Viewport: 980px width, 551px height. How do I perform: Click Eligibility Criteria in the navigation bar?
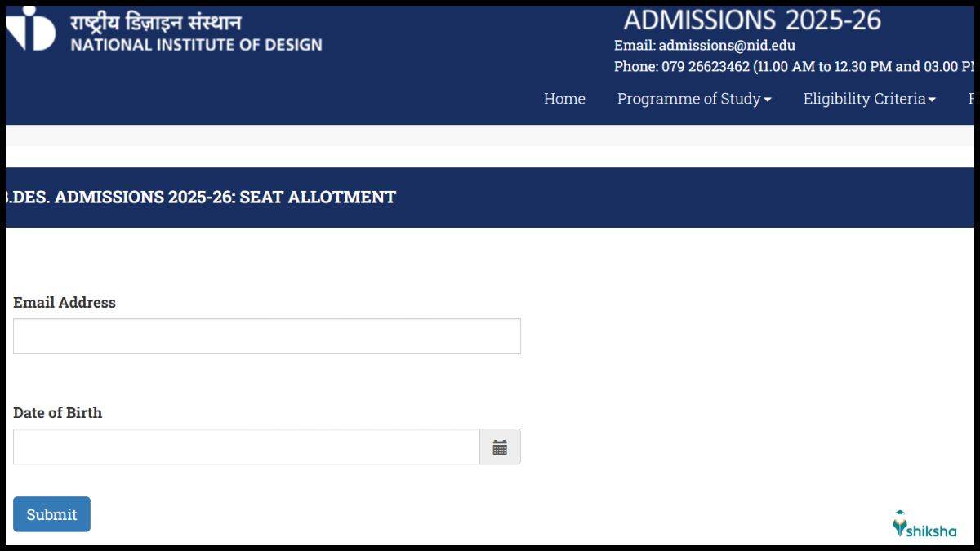point(863,99)
